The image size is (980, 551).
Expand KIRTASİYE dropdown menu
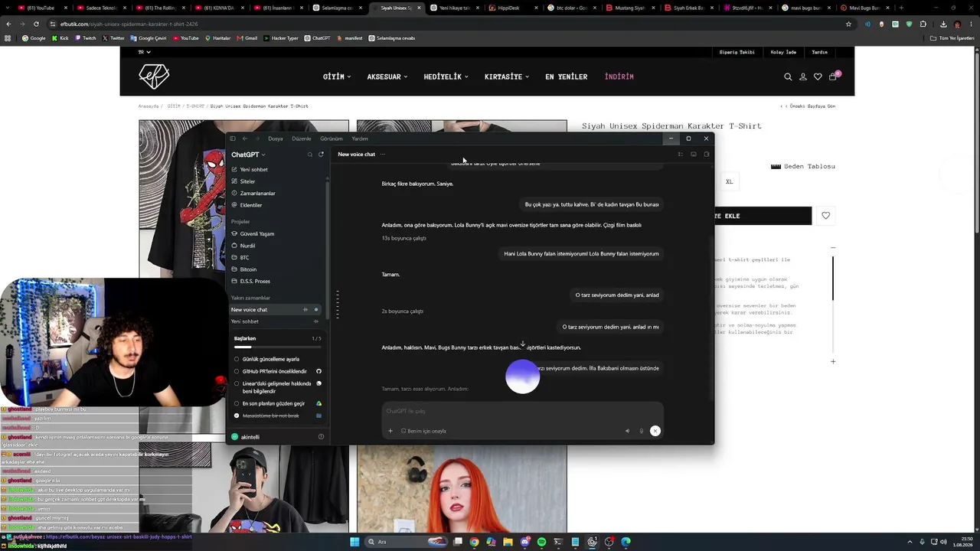click(x=507, y=77)
